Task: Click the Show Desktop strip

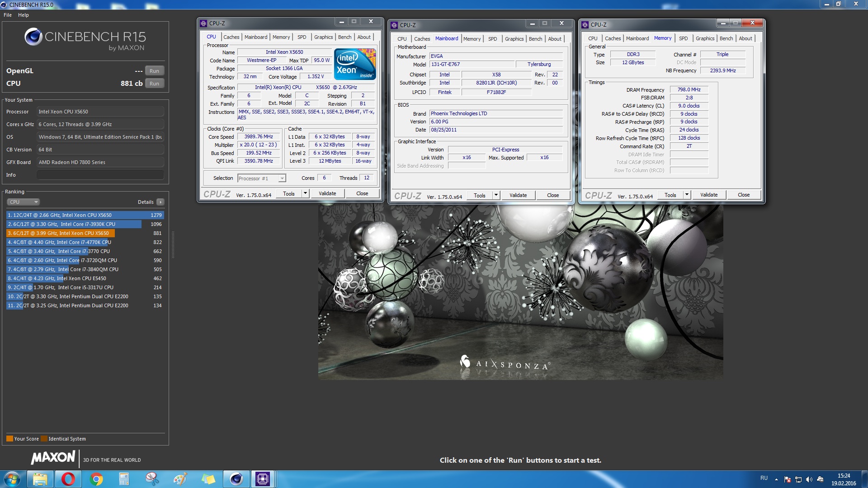Action: coord(865,479)
